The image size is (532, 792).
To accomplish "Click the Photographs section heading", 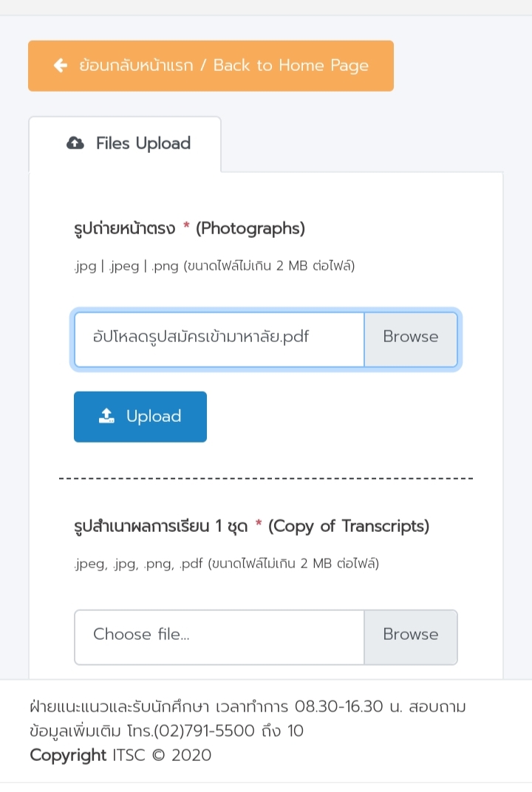I will point(189,228).
